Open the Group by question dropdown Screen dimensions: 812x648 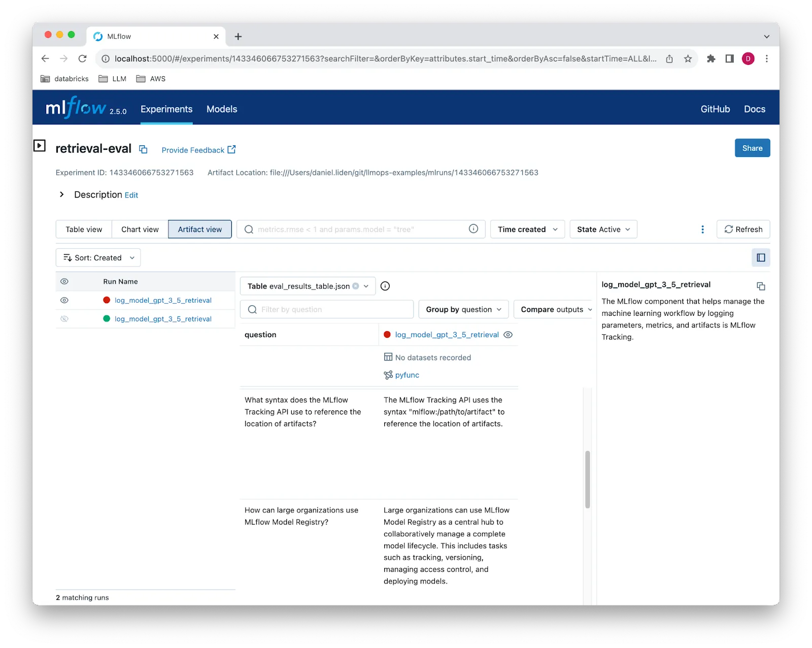point(462,309)
